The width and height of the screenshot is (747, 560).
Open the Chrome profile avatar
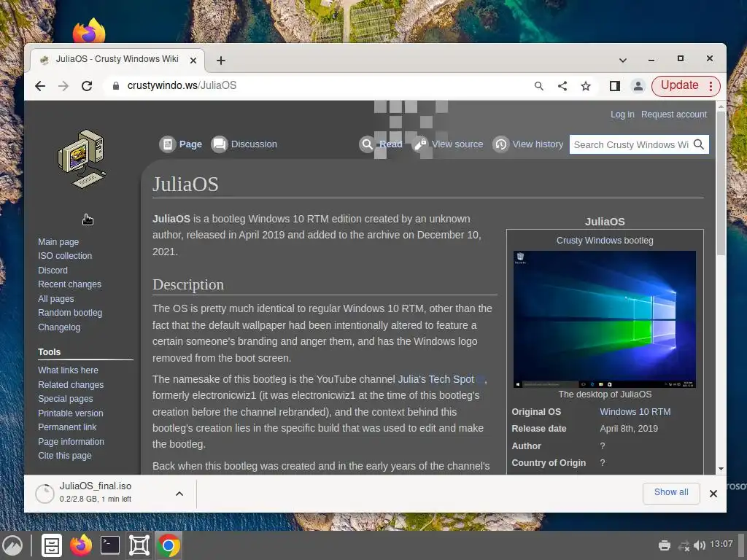pos(638,86)
